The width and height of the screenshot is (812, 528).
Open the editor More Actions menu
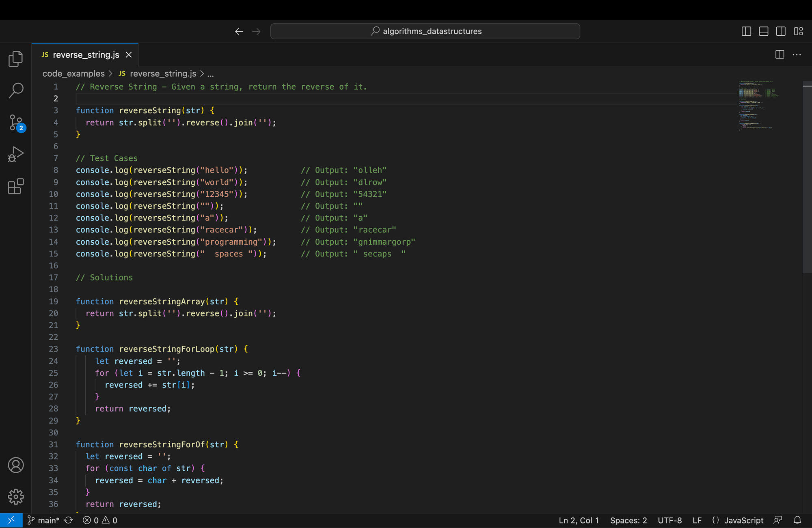[797, 54]
